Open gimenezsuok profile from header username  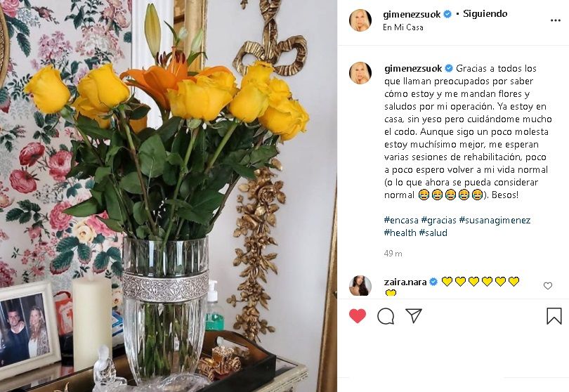412,14
